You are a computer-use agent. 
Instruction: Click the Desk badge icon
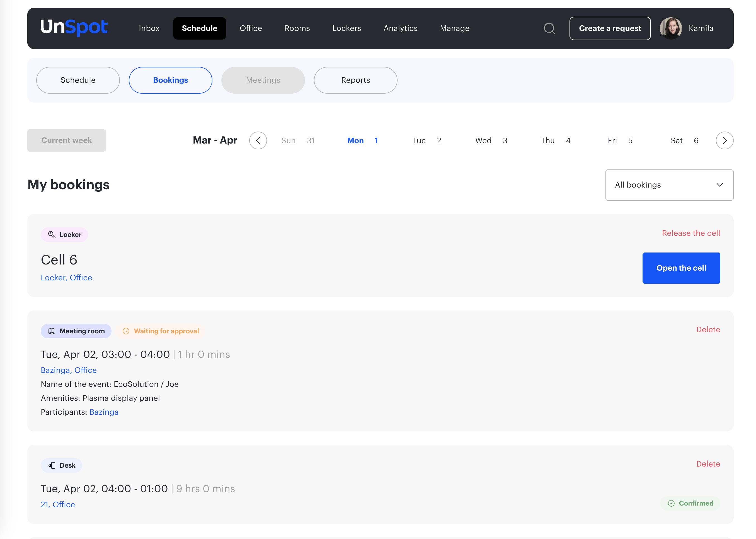[x=52, y=465]
